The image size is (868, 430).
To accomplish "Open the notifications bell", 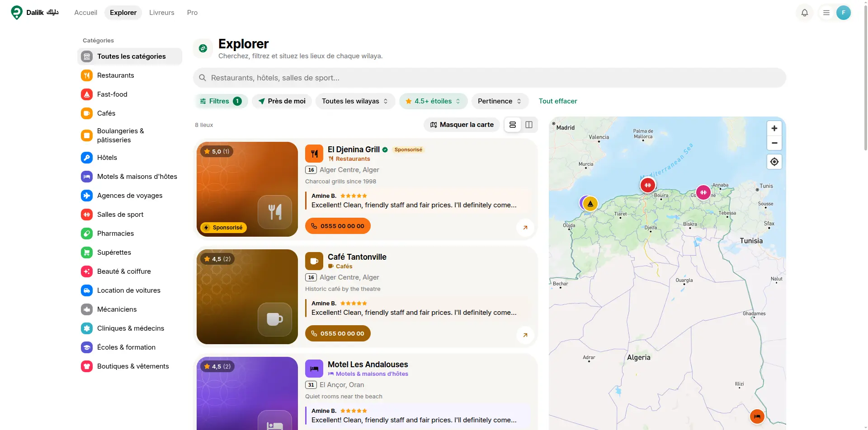I will [805, 13].
